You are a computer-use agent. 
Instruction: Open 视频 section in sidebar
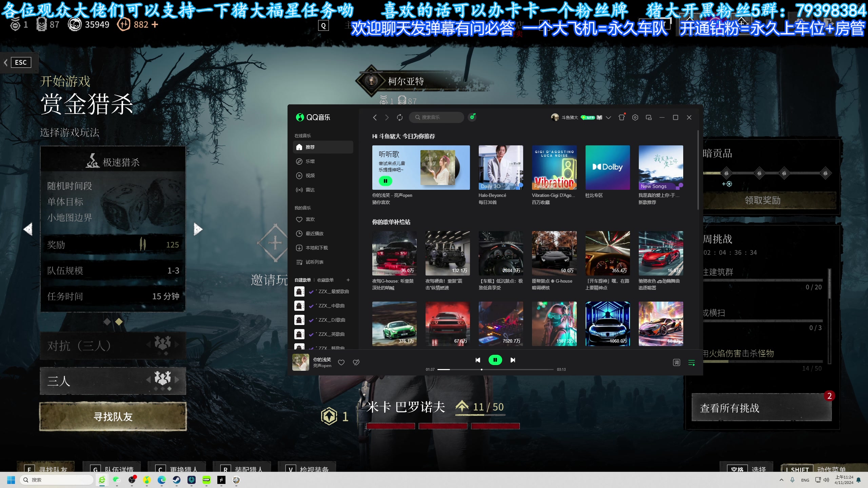(323, 176)
